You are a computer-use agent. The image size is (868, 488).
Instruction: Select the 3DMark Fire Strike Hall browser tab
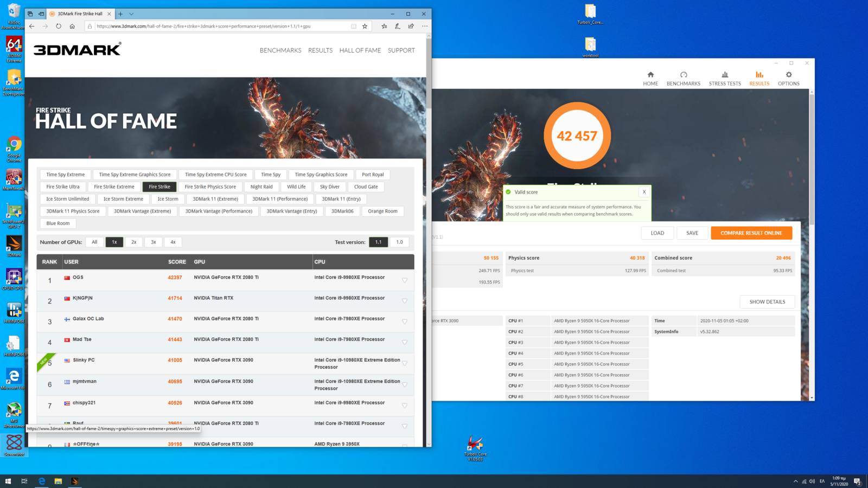[80, 14]
